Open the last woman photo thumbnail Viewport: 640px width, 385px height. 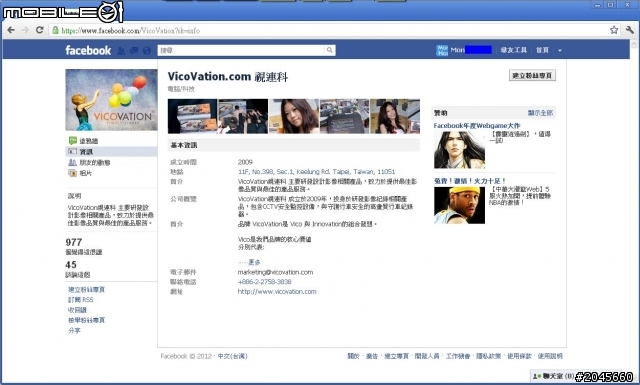[x=395, y=116]
